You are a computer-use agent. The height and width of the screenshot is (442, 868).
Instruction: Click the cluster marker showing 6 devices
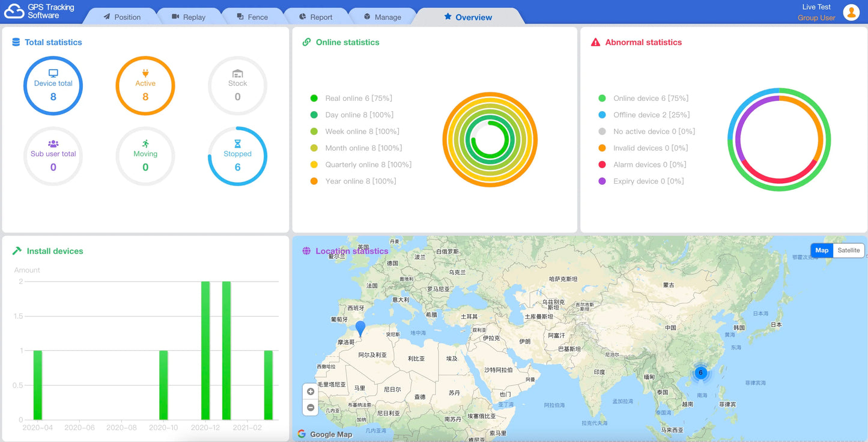coord(700,372)
